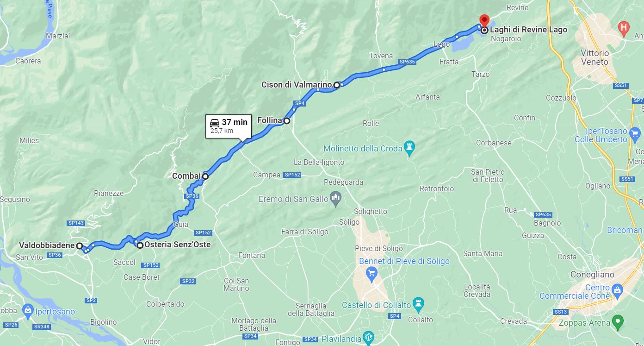
Task: Click the SP635 road badge on the route
Action: [406, 62]
